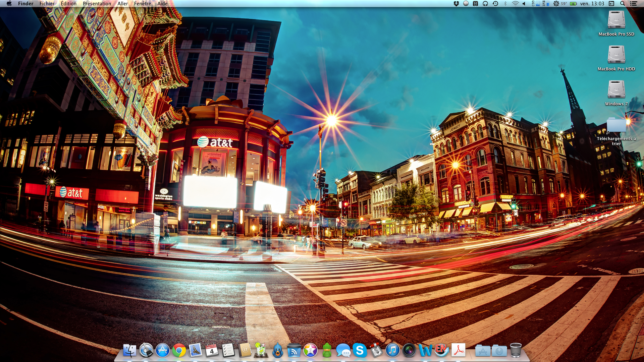Launch Skype from the Dock
This screenshot has height=362, width=644.
pos(360,351)
